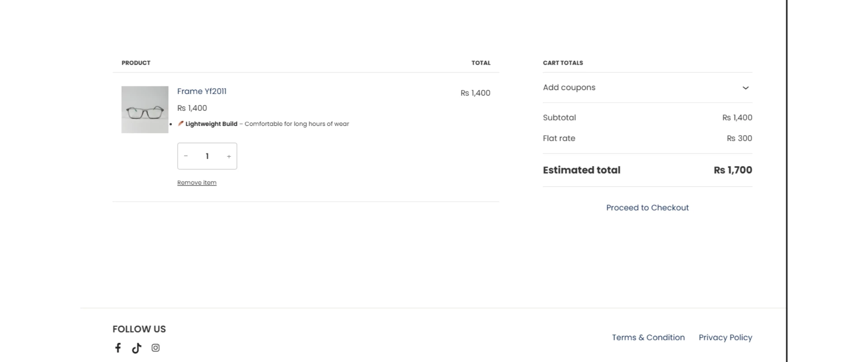Image resolution: width=868 pixels, height=362 pixels.
Task: Remove item from the cart
Action: (x=197, y=183)
